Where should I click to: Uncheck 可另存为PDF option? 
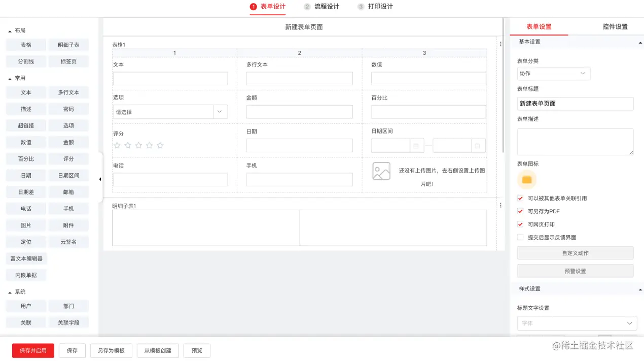520,211
